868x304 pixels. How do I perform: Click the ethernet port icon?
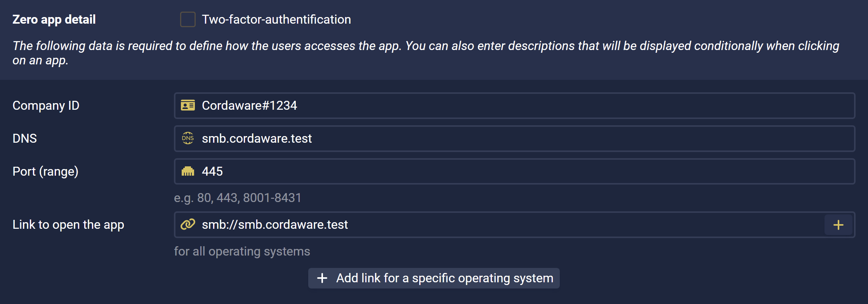(x=188, y=171)
